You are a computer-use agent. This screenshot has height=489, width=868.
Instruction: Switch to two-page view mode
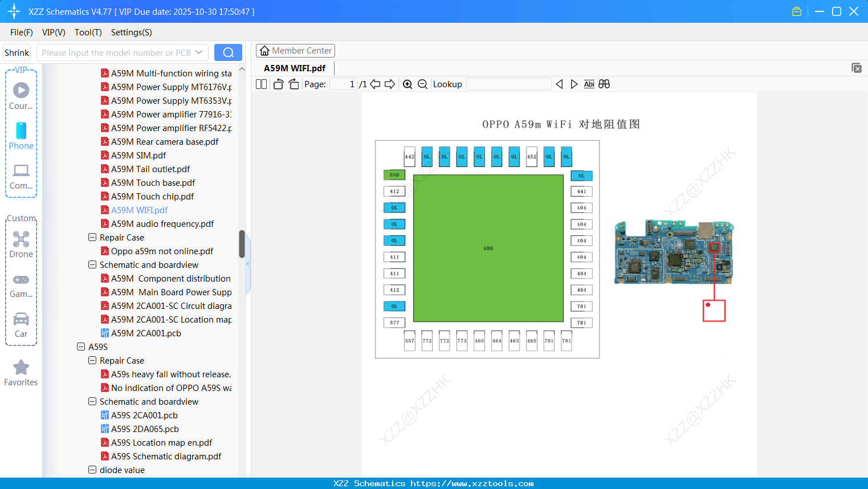(260, 84)
